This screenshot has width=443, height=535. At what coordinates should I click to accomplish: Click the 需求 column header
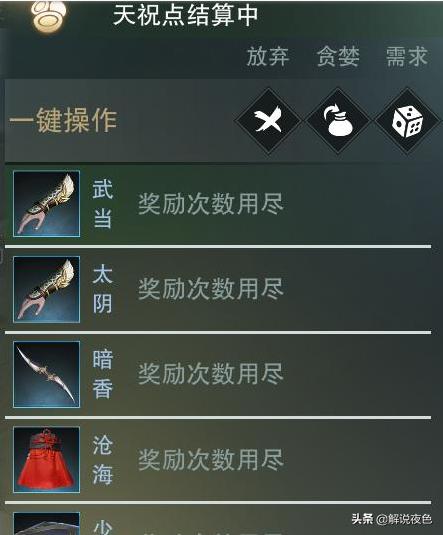tap(406, 56)
